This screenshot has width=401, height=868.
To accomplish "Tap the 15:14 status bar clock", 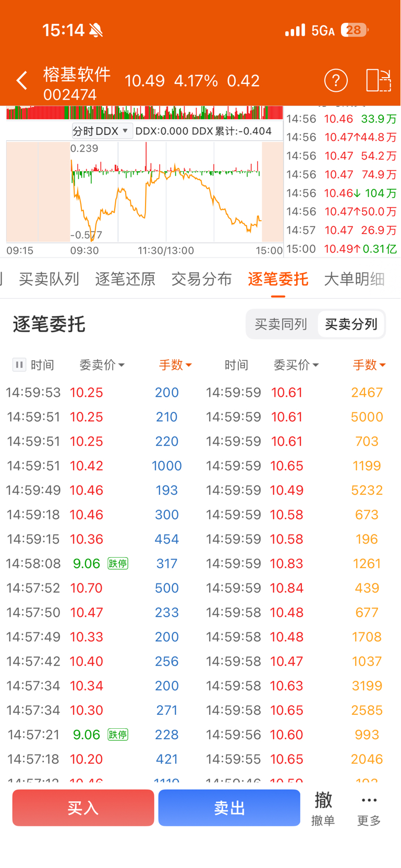I will 63,30.
